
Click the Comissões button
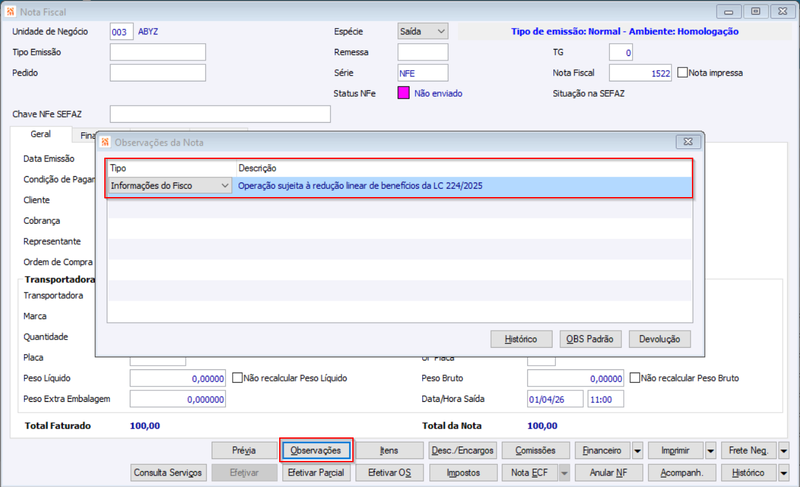click(535, 451)
